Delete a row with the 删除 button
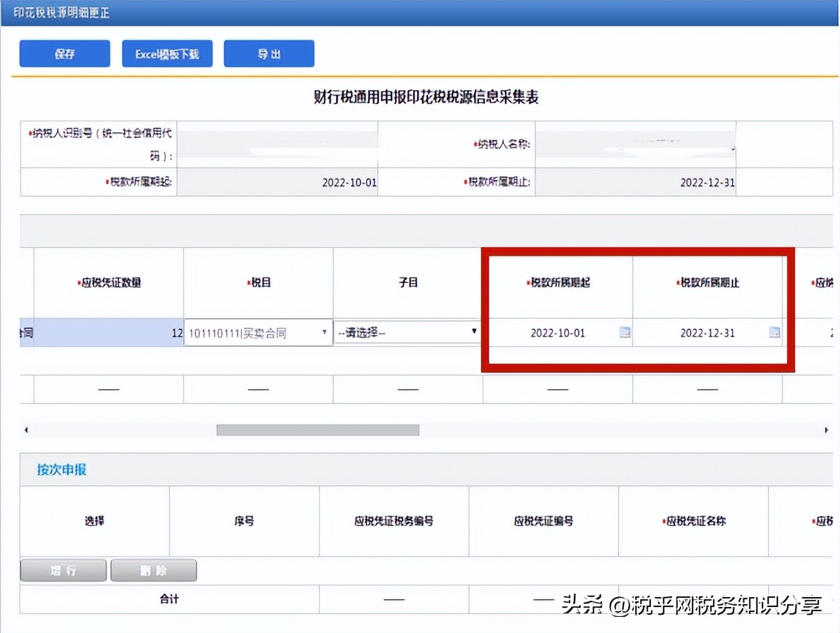Image resolution: width=840 pixels, height=633 pixels. 153,570
